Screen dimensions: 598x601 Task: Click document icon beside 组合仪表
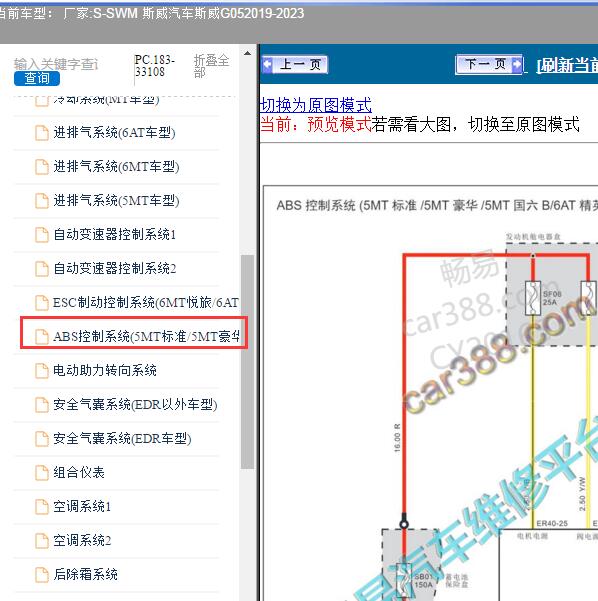[x=42, y=473]
